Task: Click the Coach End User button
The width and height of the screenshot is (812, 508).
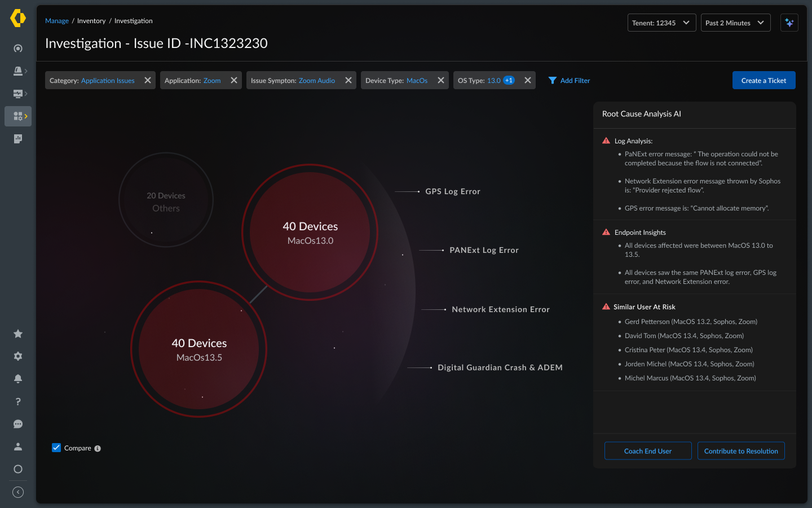Action: 648,451
